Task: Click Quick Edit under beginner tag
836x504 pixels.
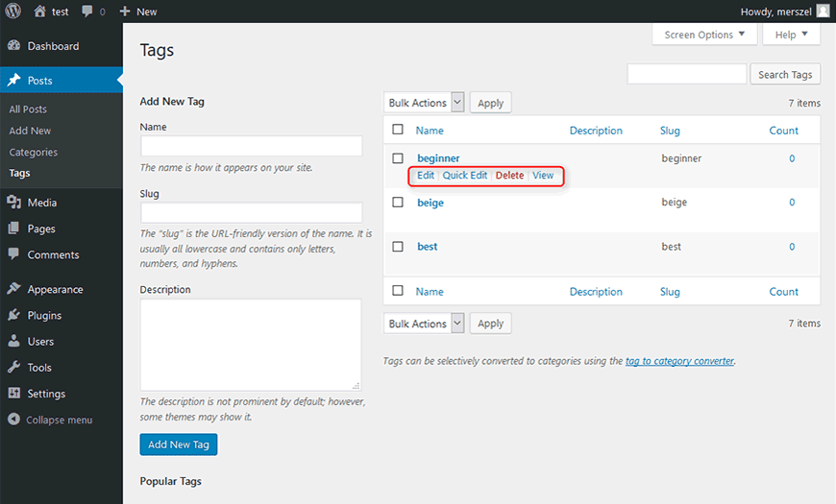Action: (x=465, y=176)
